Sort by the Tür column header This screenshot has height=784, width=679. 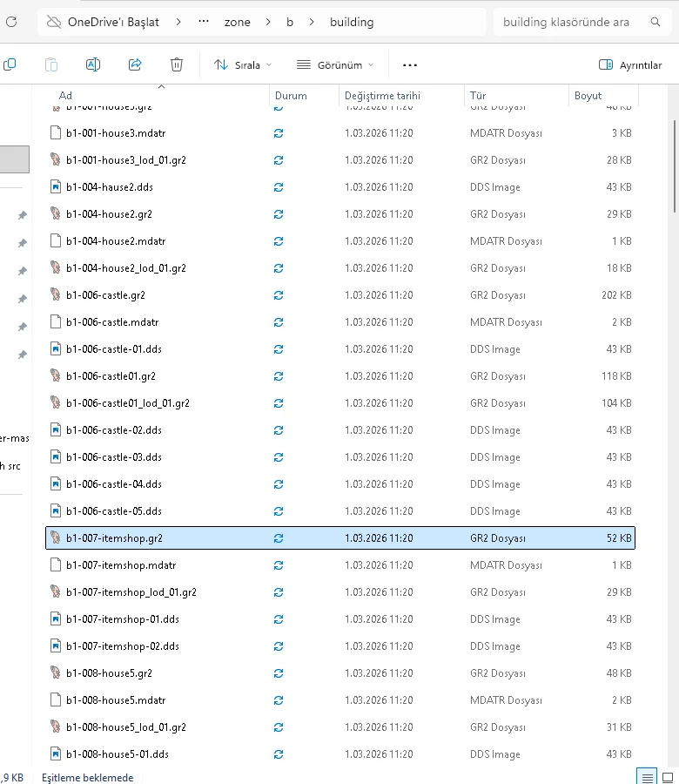[x=478, y=96]
